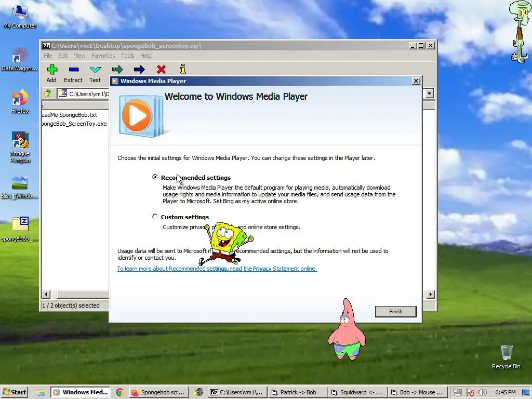This screenshot has height=399, width=532.
Task: Click the taskbar clock showing 6:45 PM
Action: (505, 392)
